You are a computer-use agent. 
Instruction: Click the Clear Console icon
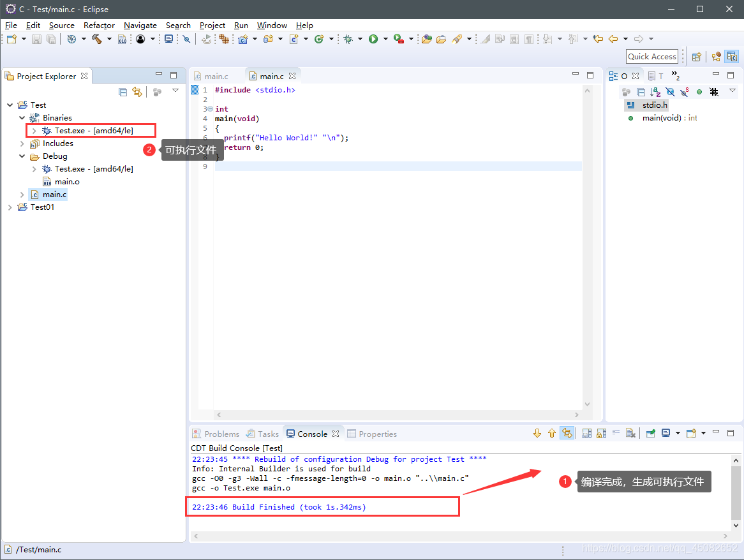click(630, 434)
